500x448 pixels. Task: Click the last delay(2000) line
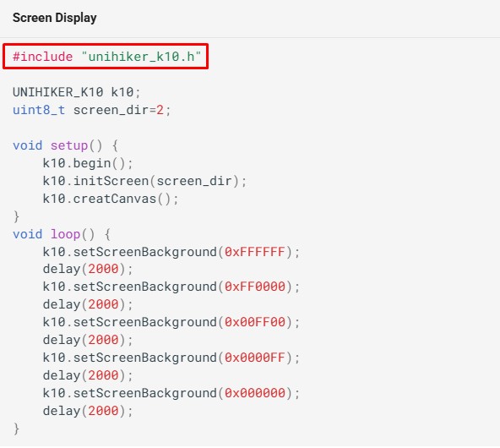pyautogui.click(x=88, y=411)
